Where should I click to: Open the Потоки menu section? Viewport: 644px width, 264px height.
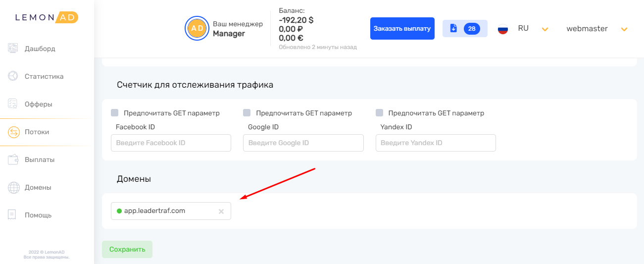coord(37,132)
